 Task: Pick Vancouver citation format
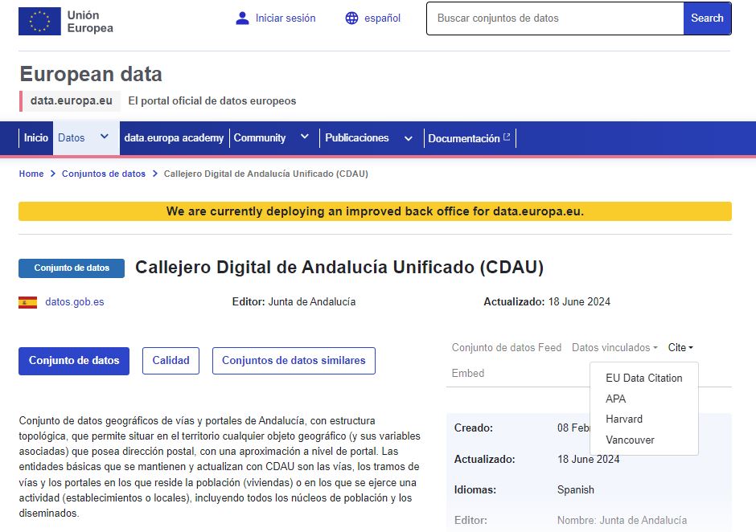coord(630,440)
